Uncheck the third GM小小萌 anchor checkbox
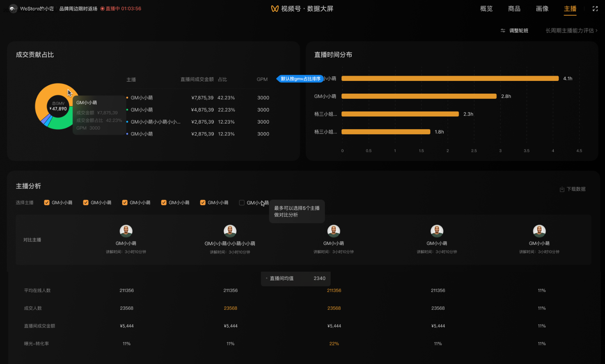 125,203
